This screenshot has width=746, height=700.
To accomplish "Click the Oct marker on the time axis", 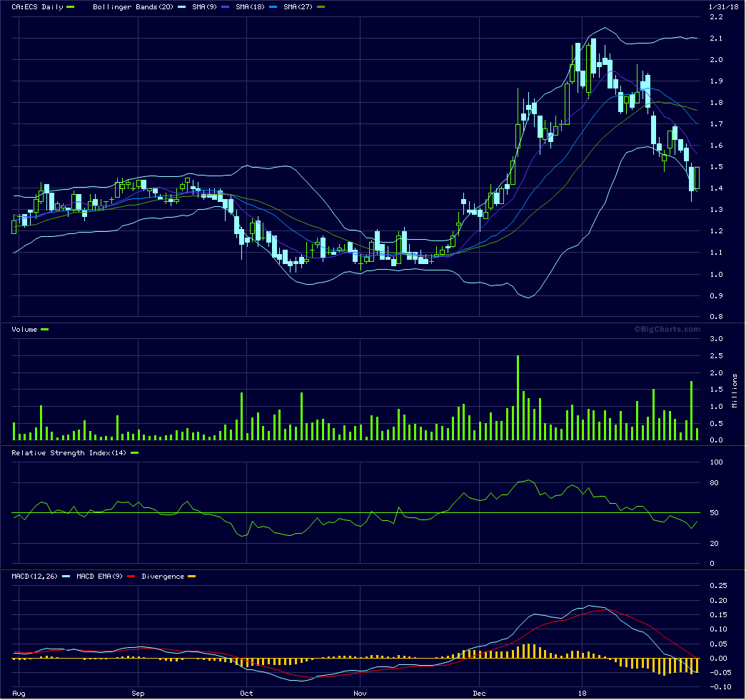I will [246, 693].
